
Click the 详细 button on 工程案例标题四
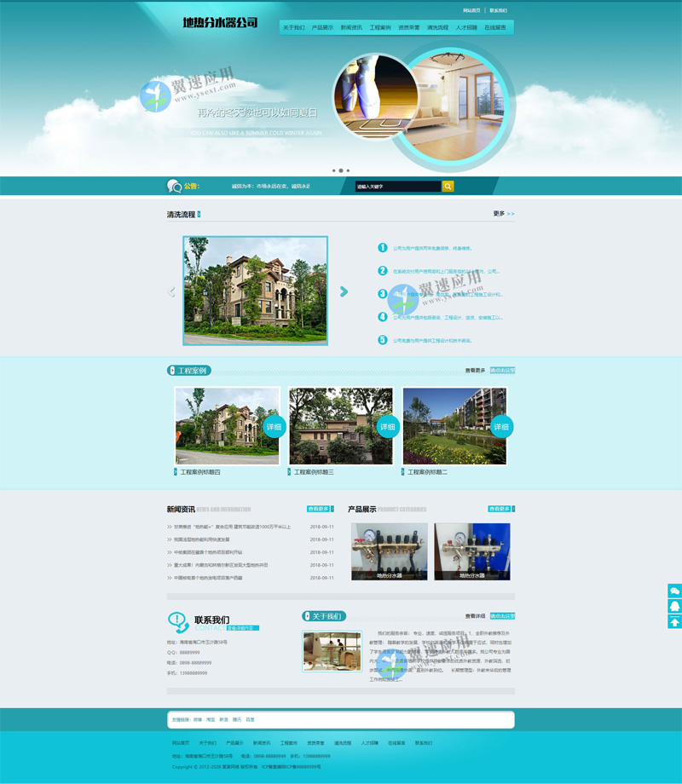(274, 426)
